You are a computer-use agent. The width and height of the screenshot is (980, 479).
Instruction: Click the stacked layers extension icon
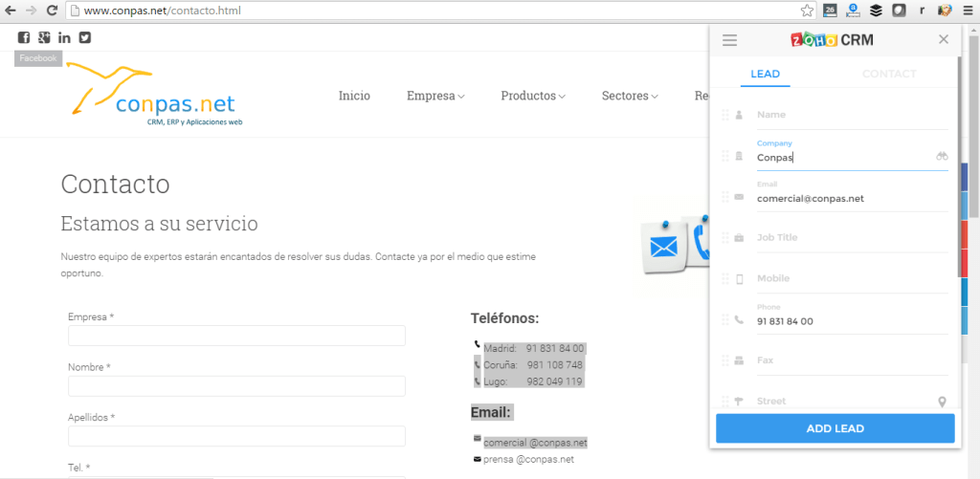(877, 11)
